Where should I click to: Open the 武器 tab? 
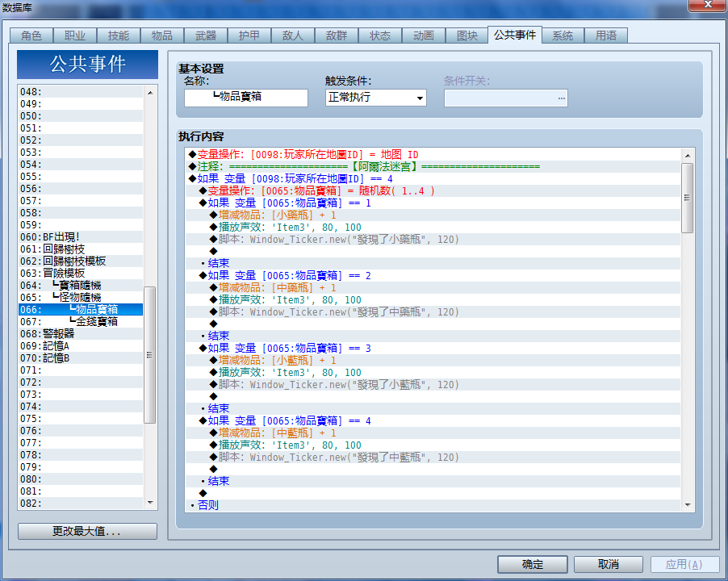tap(206, 36)
